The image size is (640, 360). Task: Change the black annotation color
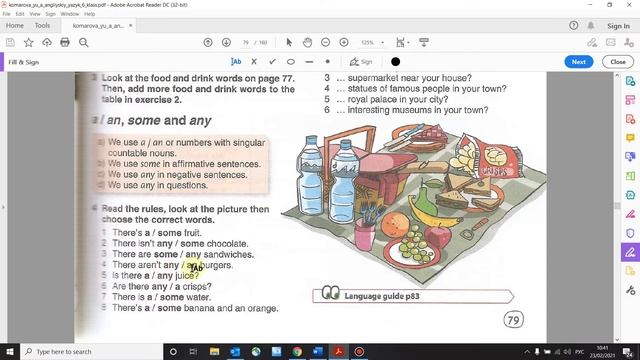[x=395, y=62]
